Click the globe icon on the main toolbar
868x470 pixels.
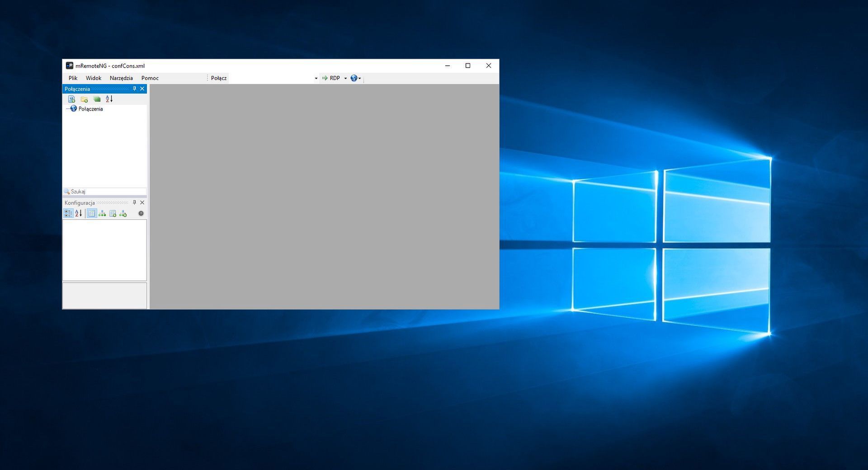[x=354, y=78]
